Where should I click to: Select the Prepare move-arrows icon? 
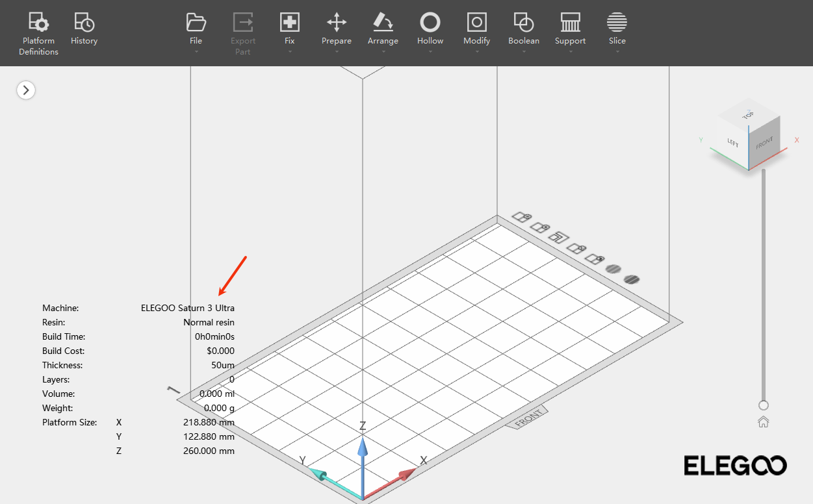click(x=336, y=23)
